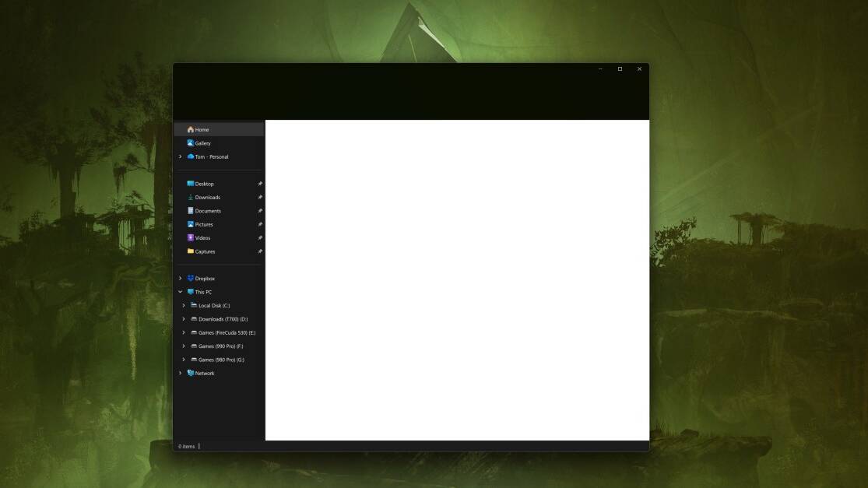Go to the Pictures folder
868x488 pixels.
[x=203, y=225]
